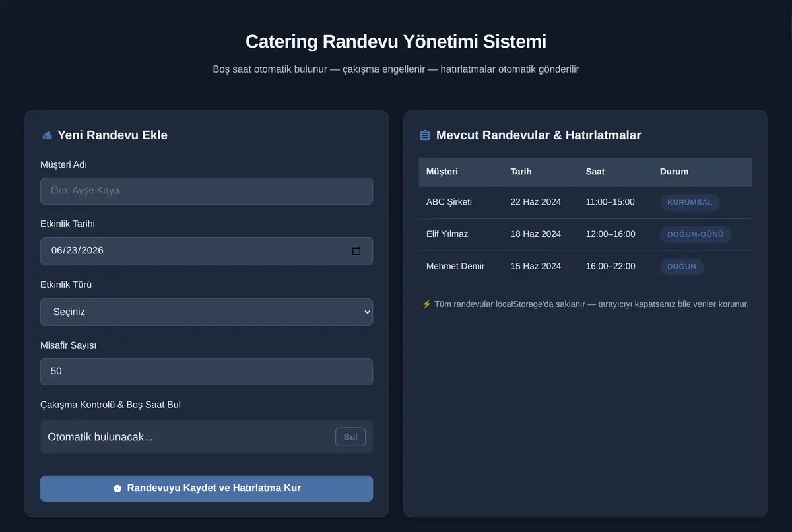Image resolution: width=792 pixels, height=532 pixels.
Task: Click the icon beside Yeni Randevu Ekle heading
Action: pos(47,135)
